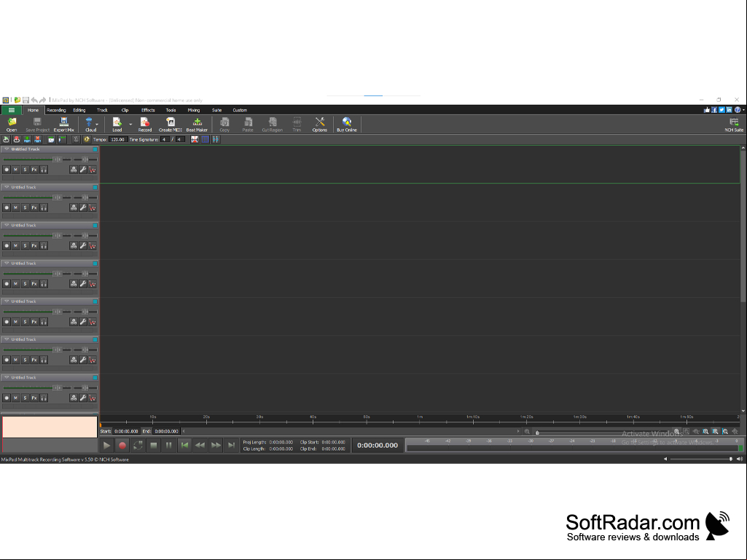Collapse the fourth Untitled Track triangle
Image resolution: width=747 pixels, height=560 pixels.
7,264
